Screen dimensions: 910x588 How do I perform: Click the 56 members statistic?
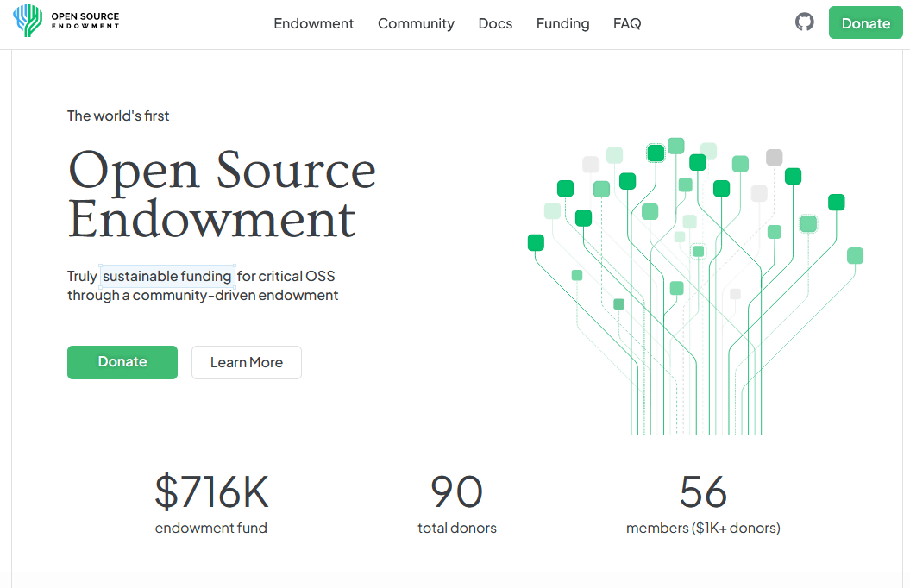(x=703, y=492)
